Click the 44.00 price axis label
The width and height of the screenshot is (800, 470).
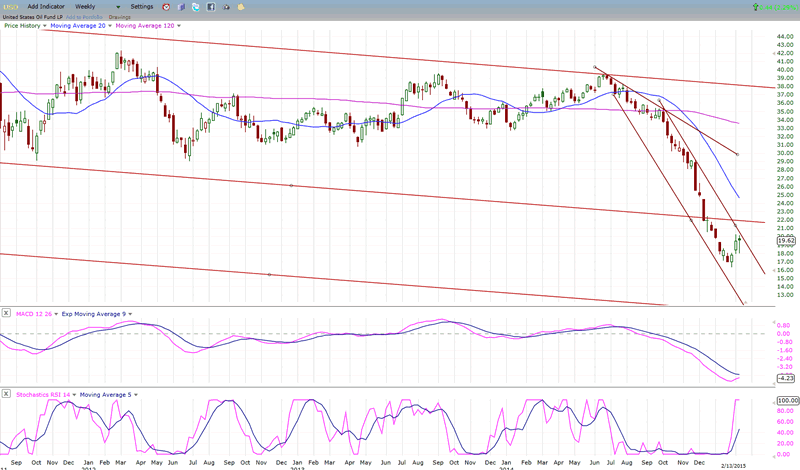click(785, 36)
